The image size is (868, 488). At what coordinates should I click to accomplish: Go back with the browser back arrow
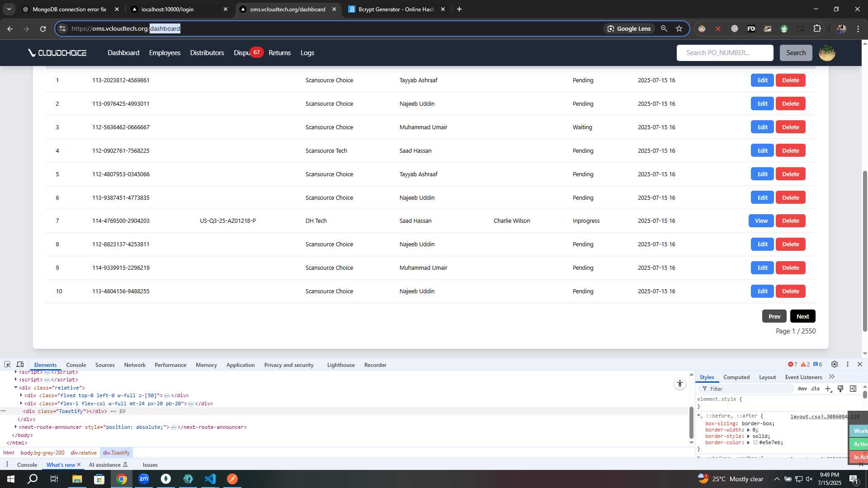pyautogui.click(x=10, y=28)
